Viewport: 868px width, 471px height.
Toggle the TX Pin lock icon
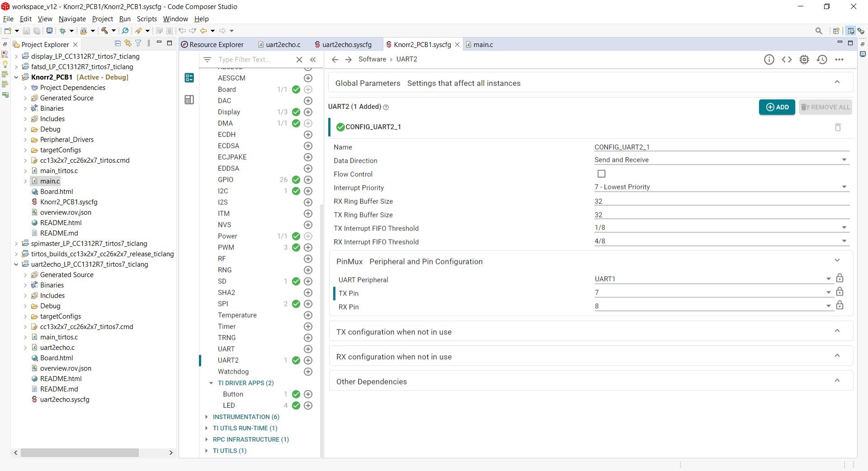click(x=840, y=292)
